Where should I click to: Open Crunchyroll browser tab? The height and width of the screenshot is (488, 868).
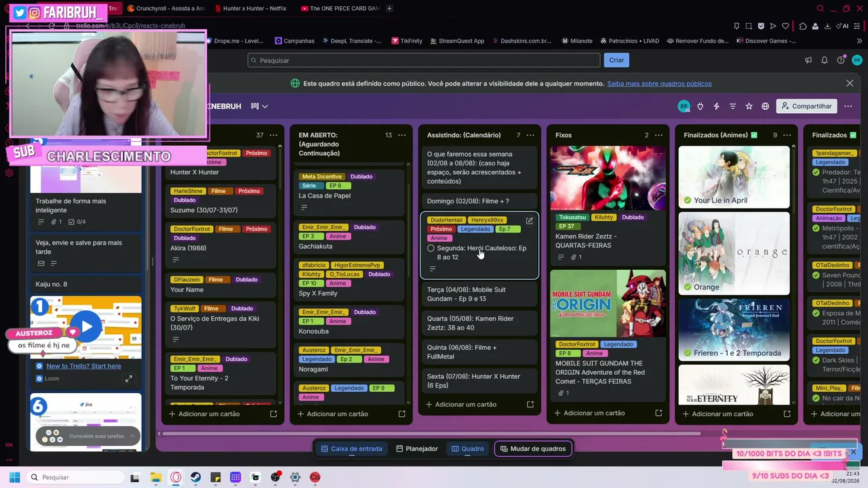(x=165, y=9)
